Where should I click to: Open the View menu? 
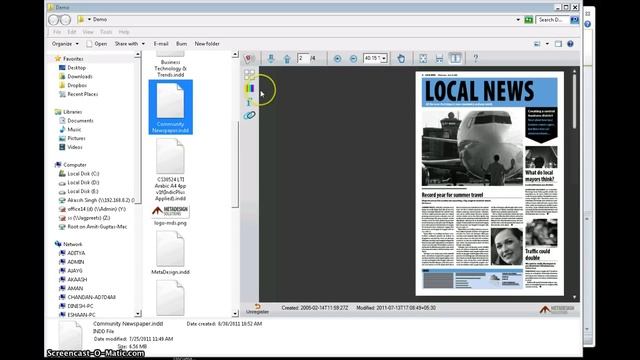click(x=88, y=32)
